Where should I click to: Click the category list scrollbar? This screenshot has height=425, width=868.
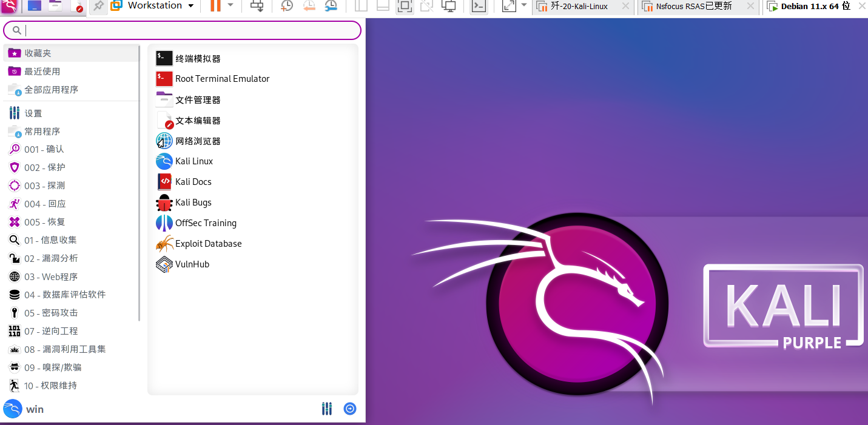(x=140, y=182)
